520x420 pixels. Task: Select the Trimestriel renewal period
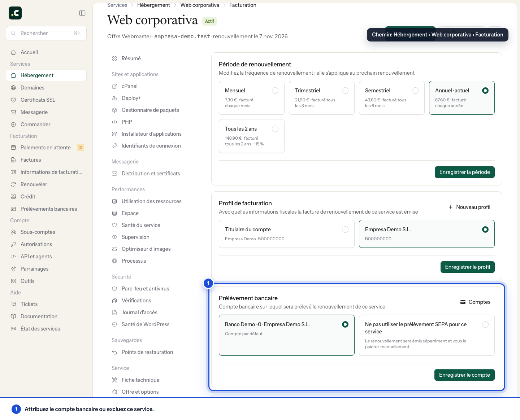coord(322,98)
